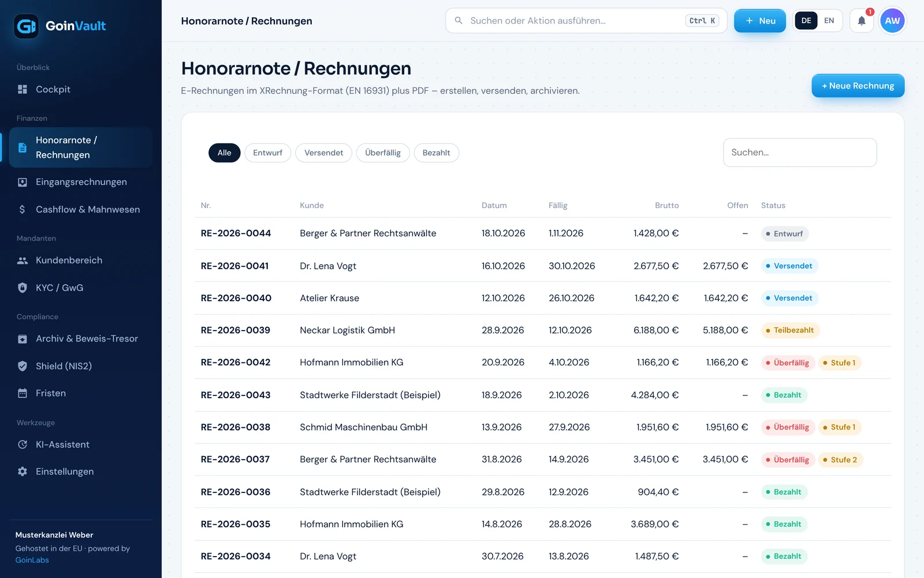Click Stufe 1 badge for RE-2026-0042
924x578 pixels.
(x=840, y=363)
